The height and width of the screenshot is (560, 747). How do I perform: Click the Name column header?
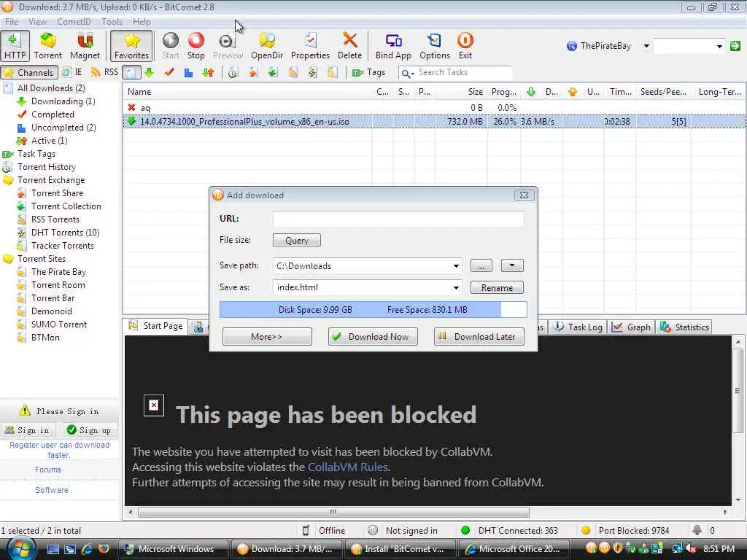click(x=247, y=92)
